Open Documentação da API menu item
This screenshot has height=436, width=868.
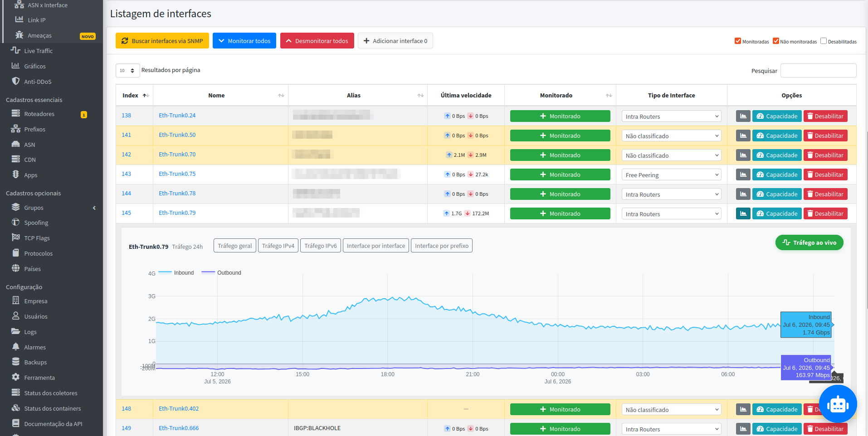tap(53, 424)
